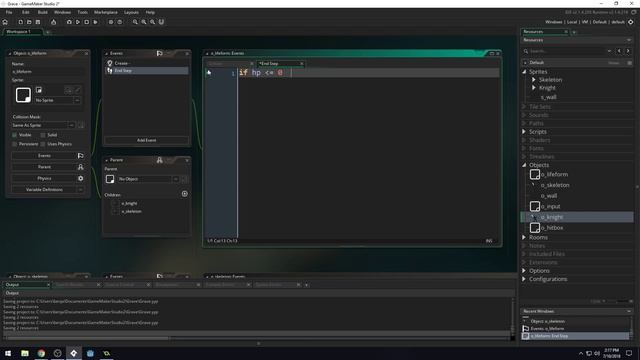The height and width of the screenshot is (360, 640).
Task: Zoom out the workspace
Action: [x=135, y=22]
